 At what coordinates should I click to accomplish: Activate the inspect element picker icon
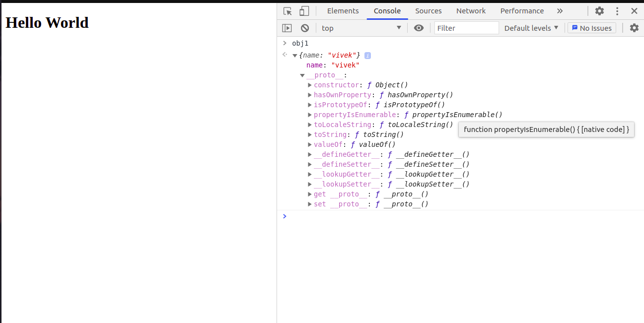coord(287,11)
